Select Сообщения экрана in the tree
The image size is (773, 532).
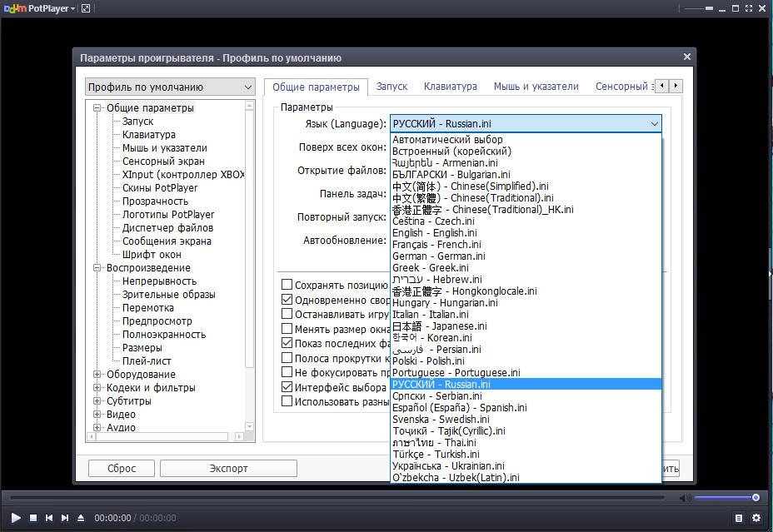[167, 241]
